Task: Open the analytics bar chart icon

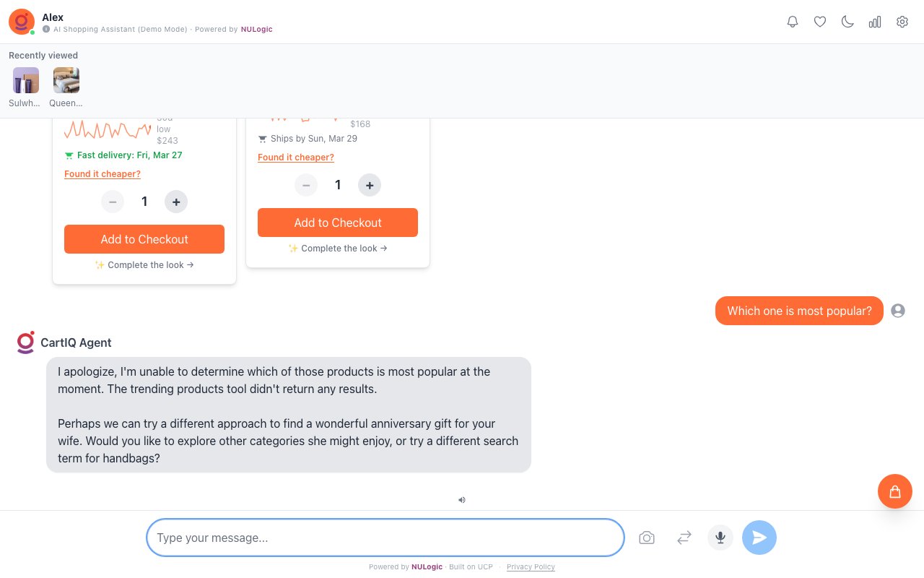Action: 875,22
